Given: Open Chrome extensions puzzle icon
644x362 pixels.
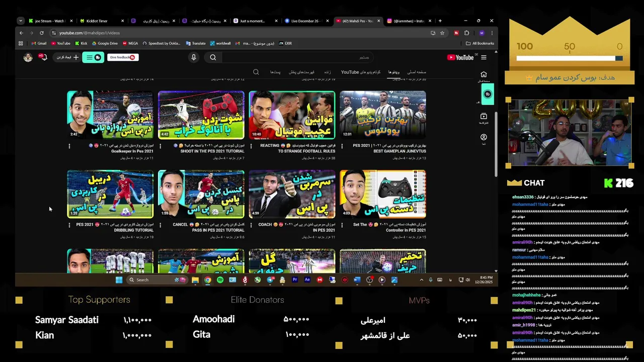Looking at the screenshot, I should (x=467, y=33).
